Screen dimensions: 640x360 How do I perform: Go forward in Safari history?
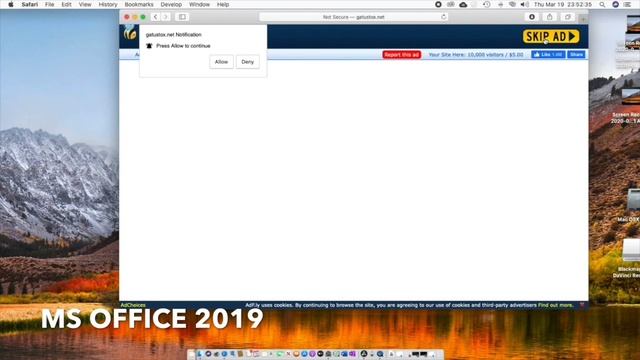point(166,17)
